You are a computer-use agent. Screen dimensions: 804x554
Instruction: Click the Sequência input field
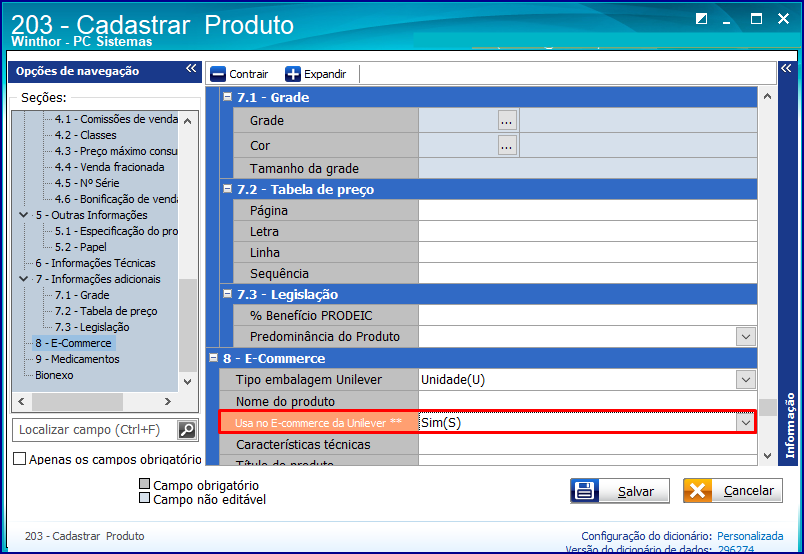tap(588, 273)
